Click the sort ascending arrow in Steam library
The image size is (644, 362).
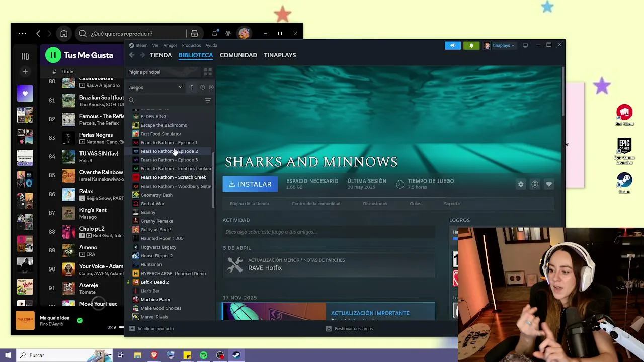point(192,87)
